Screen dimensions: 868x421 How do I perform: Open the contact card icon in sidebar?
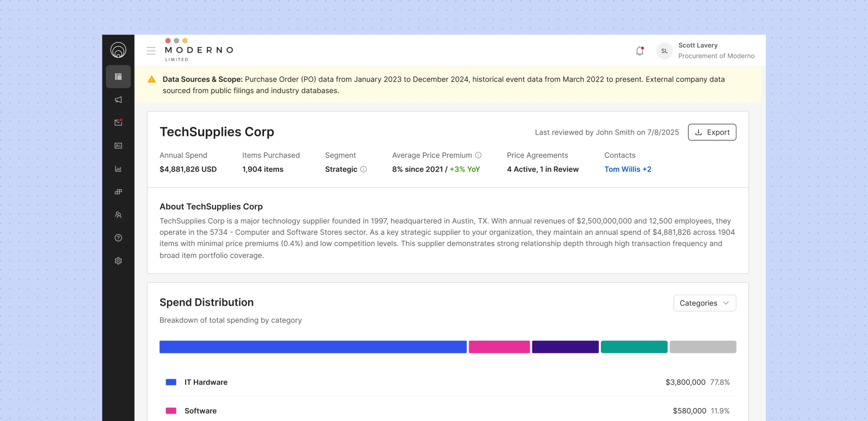pyautogui.click(x=118, y=146)
